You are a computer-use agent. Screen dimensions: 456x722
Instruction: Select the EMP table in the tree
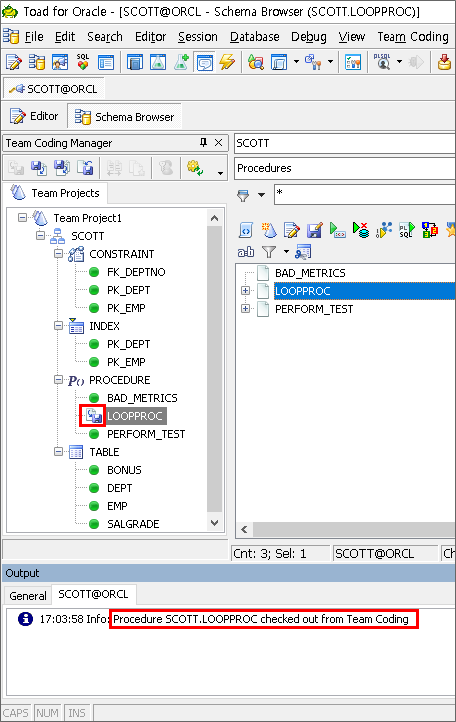click(x=117, y=506)
